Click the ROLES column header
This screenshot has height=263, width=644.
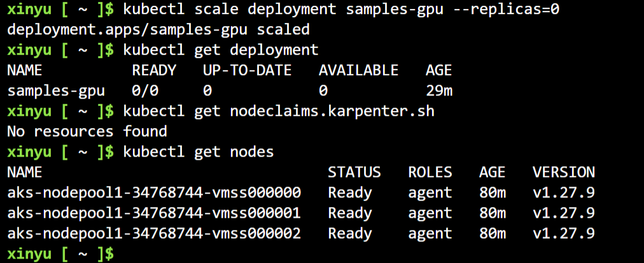coord(430,172)
